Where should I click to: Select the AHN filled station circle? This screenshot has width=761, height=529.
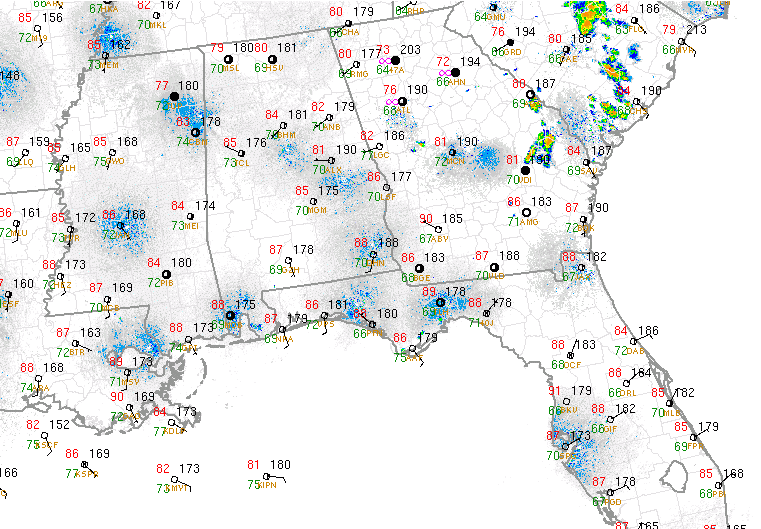pos(456,72)
